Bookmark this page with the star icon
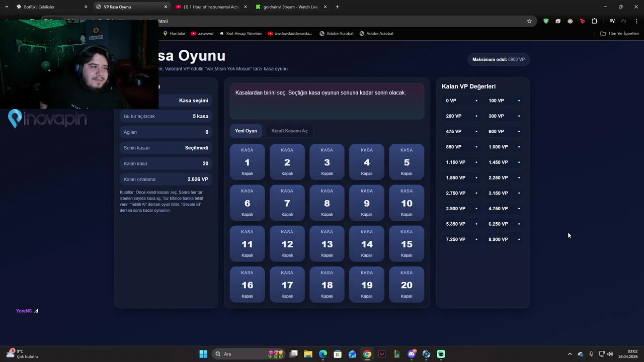The image size is (644, 362). [529, 21]
